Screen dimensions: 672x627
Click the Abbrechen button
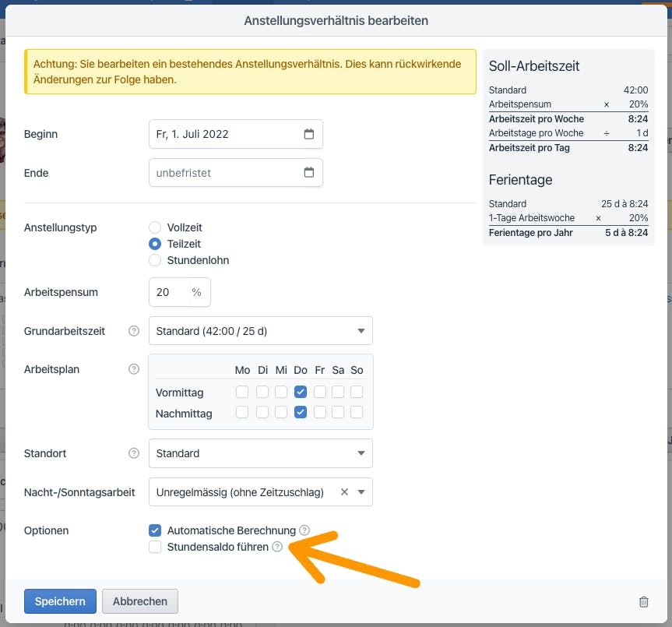click(x=140, y=601)
